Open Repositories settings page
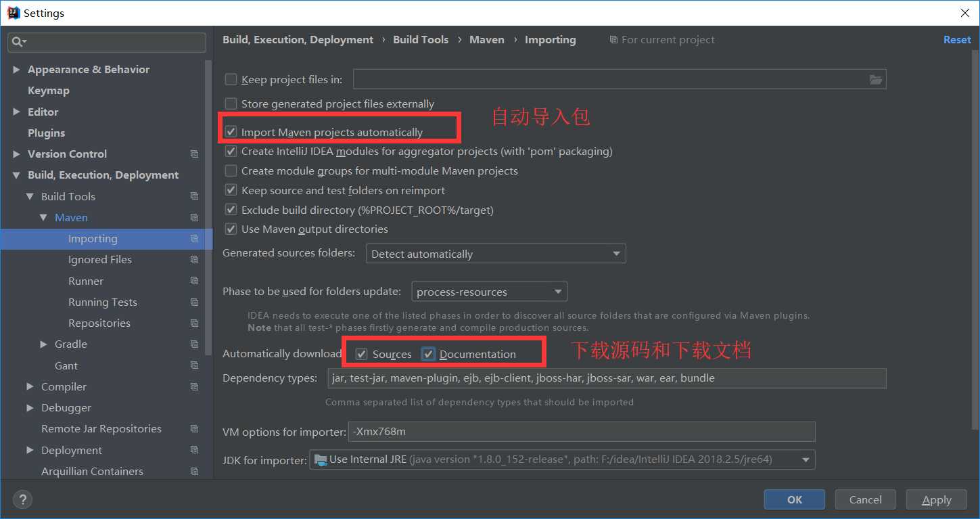980x519 pixels. [99, 323]
